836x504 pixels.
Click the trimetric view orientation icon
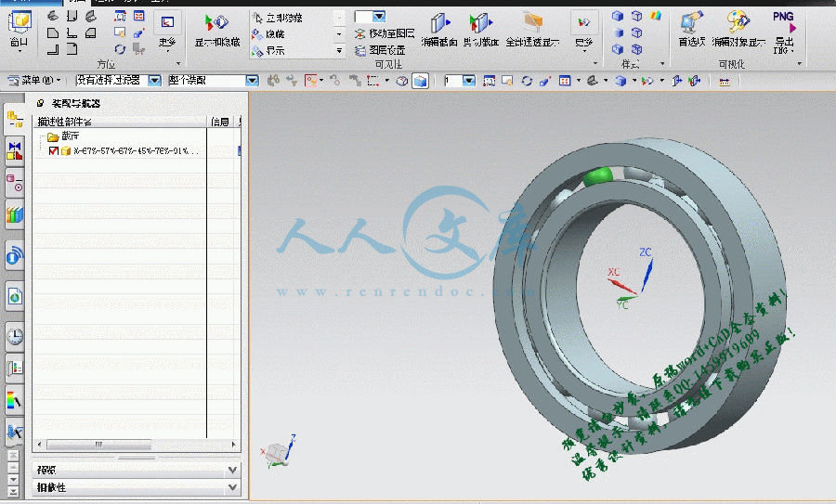52,16
